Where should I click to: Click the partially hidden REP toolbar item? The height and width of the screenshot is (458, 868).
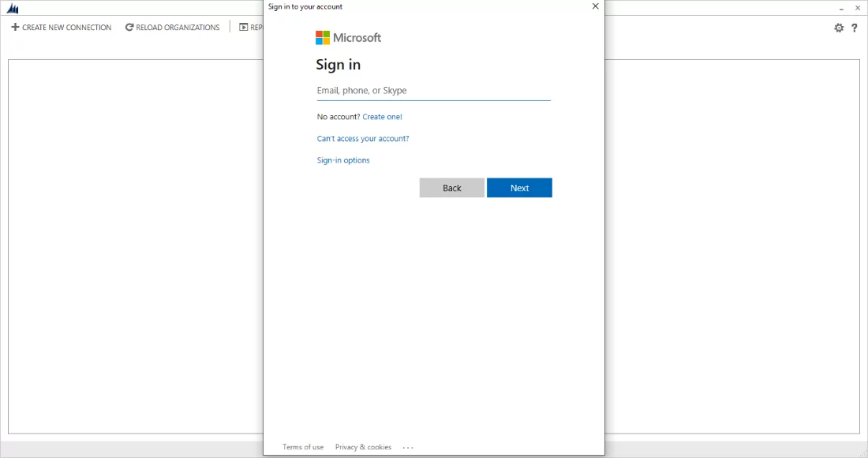pyautogui.click(x=251, y=27)
